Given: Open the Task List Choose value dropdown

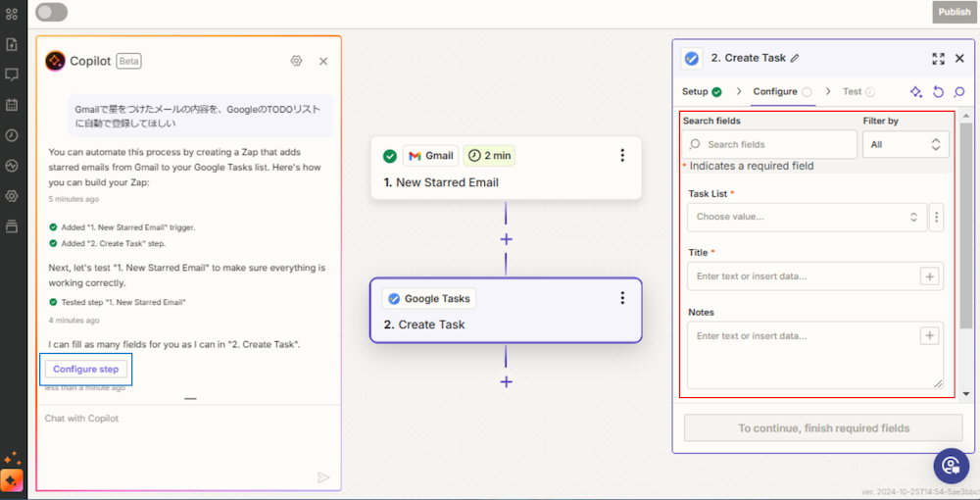Looking at the screenshot, I should point(807,217).
